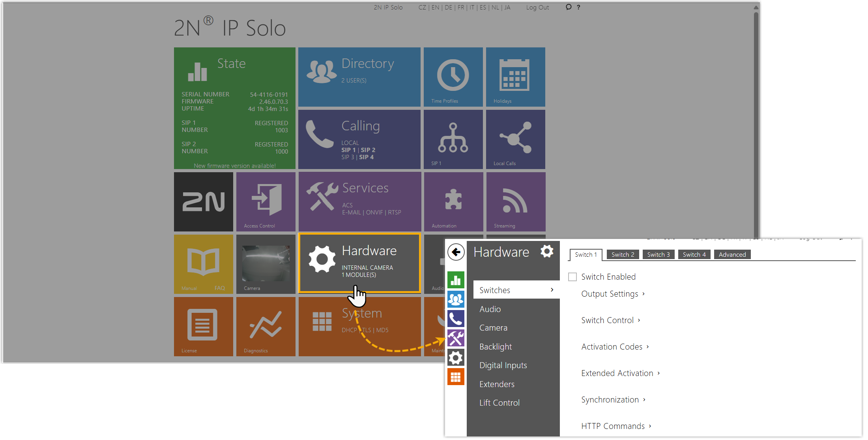The height and width of the screenshot is (440, 868).
Task: Select DE language link
Action: (448, 8)
